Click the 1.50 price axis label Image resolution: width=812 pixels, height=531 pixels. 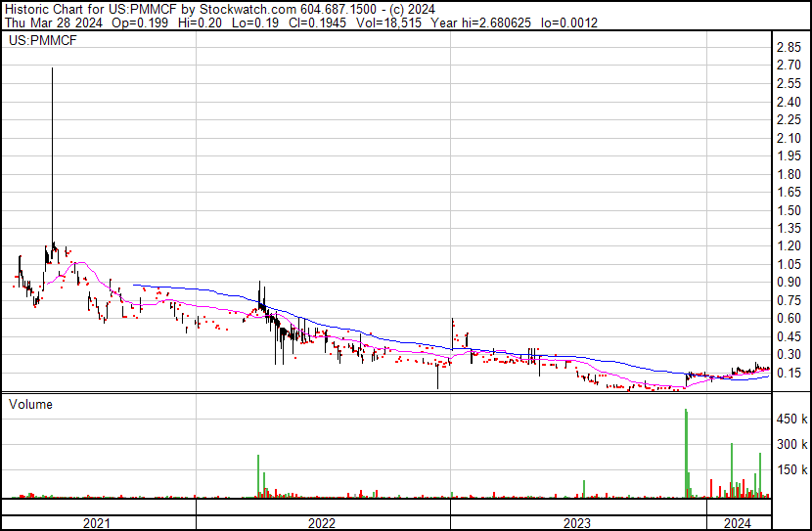click(x=789, y=210)
